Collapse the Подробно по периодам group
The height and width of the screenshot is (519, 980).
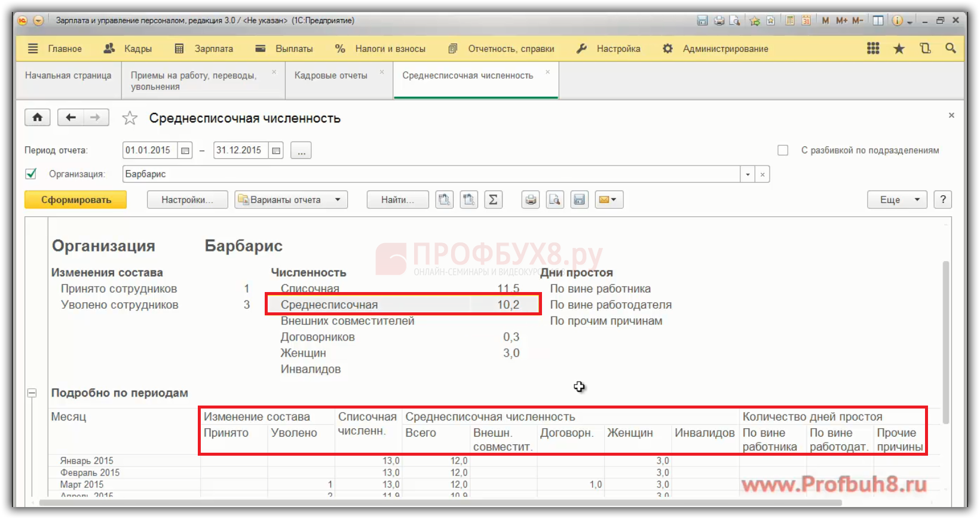pyautogui.click(x=32, y=393)
